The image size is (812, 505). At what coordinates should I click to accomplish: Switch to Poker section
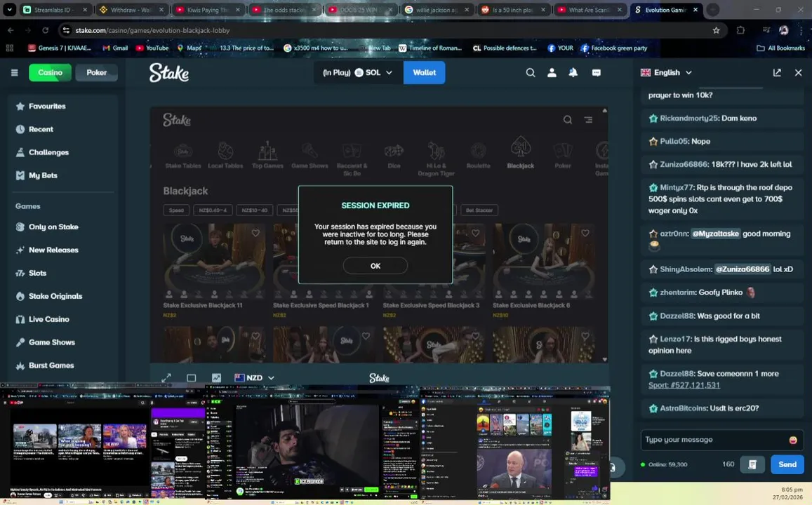click(x=96, y=72)
